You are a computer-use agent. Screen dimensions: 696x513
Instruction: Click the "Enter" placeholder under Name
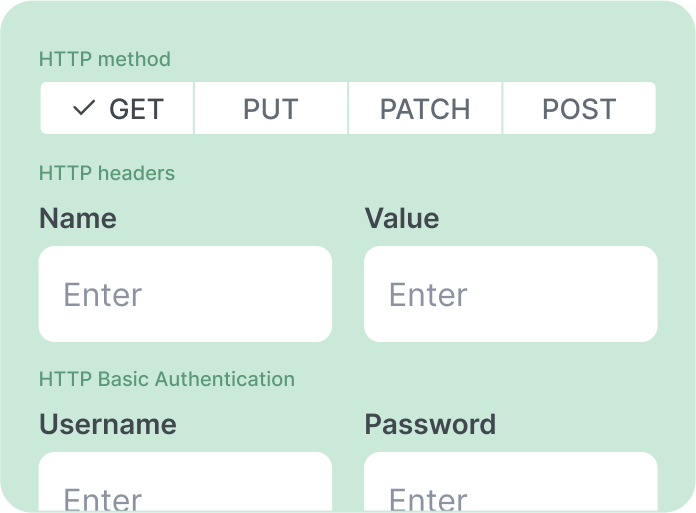tap(103, 295)
